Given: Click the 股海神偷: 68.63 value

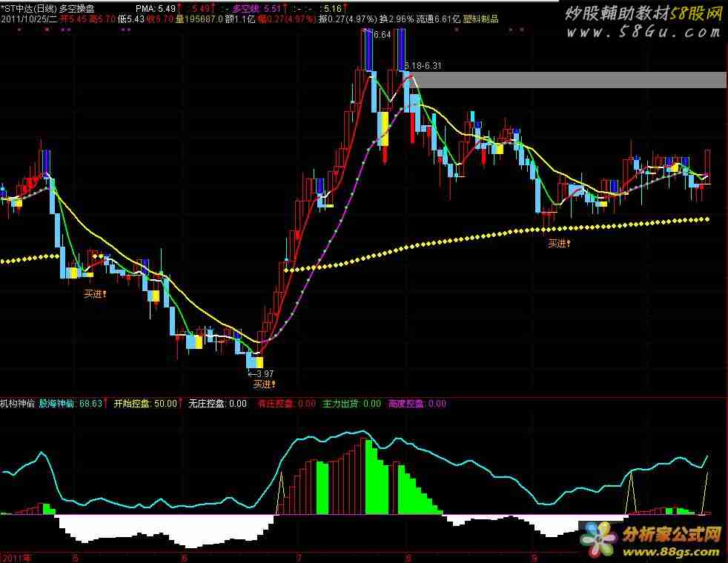Looking at the screenshot, I should (x=70, y=404).
